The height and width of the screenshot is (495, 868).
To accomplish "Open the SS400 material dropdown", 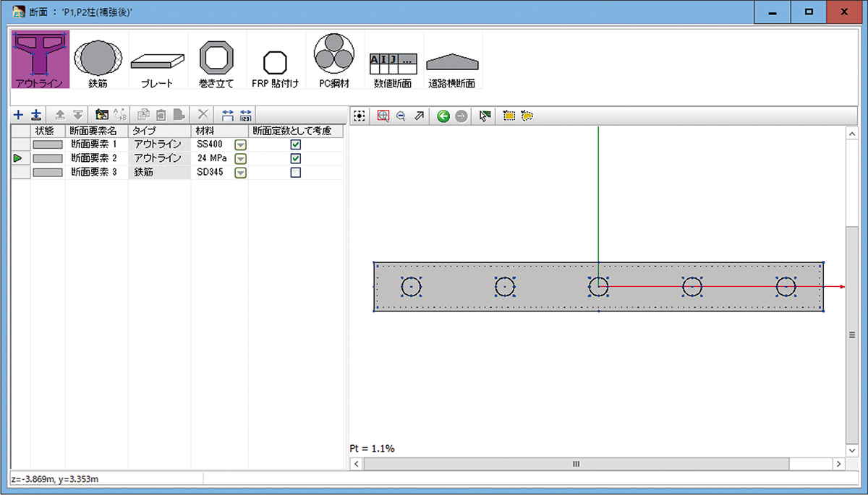I will (x=240, y=145).
